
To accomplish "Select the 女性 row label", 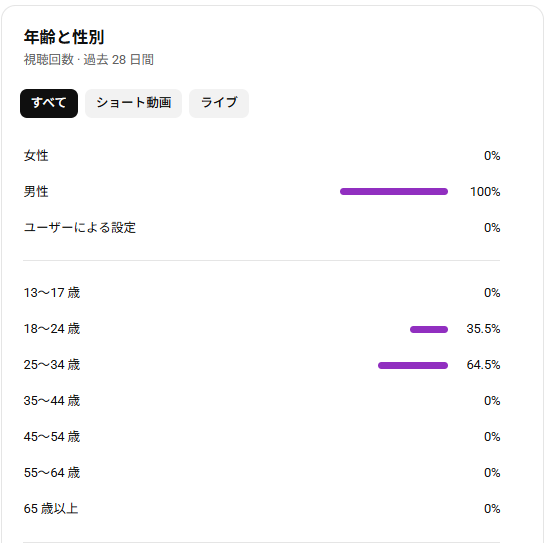I will coord(36,155).
